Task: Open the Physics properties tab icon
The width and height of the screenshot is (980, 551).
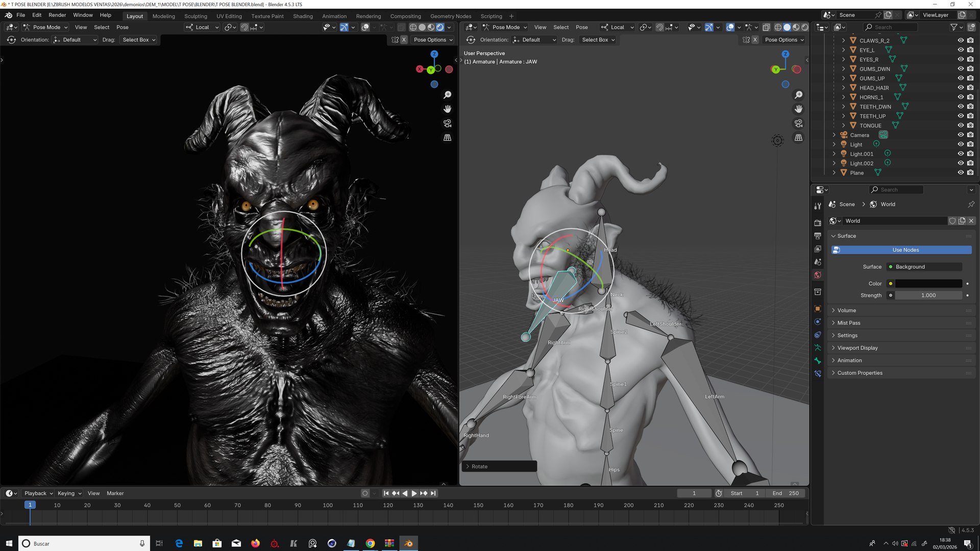Action: coord(818,322)
